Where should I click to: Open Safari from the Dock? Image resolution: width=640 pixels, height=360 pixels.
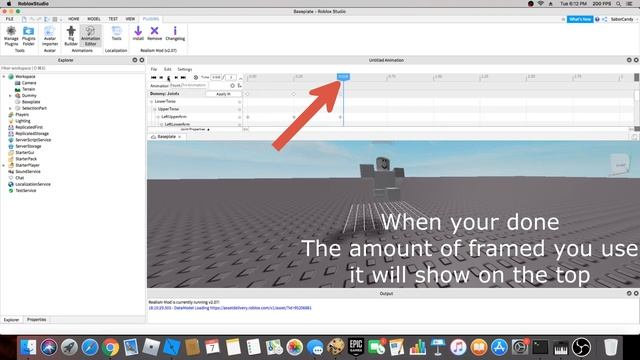tap(90, 347)
